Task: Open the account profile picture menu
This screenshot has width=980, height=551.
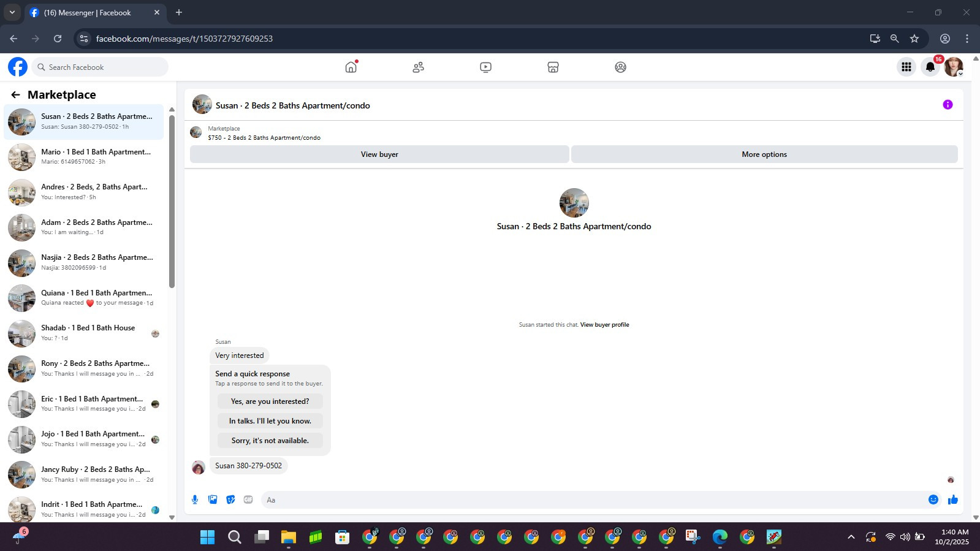Action: pos(954,67)
